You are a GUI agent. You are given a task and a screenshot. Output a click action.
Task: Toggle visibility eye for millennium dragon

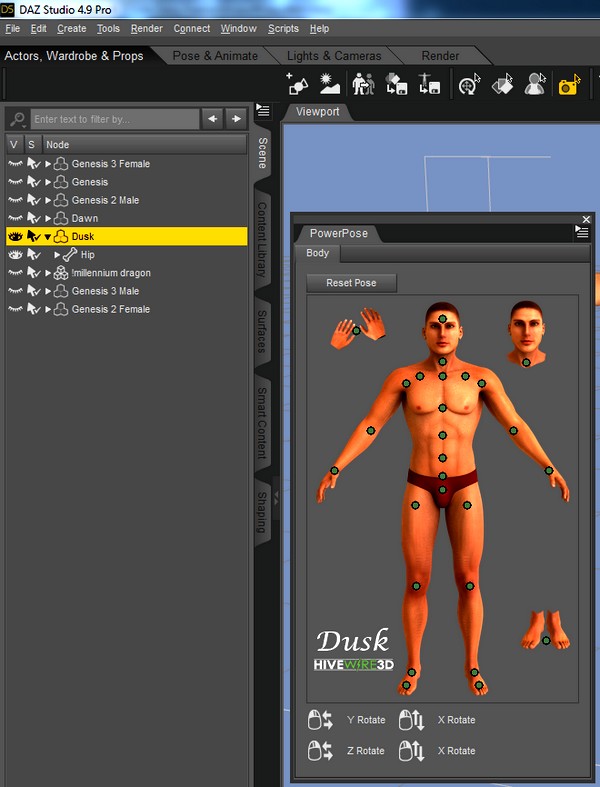16,273
